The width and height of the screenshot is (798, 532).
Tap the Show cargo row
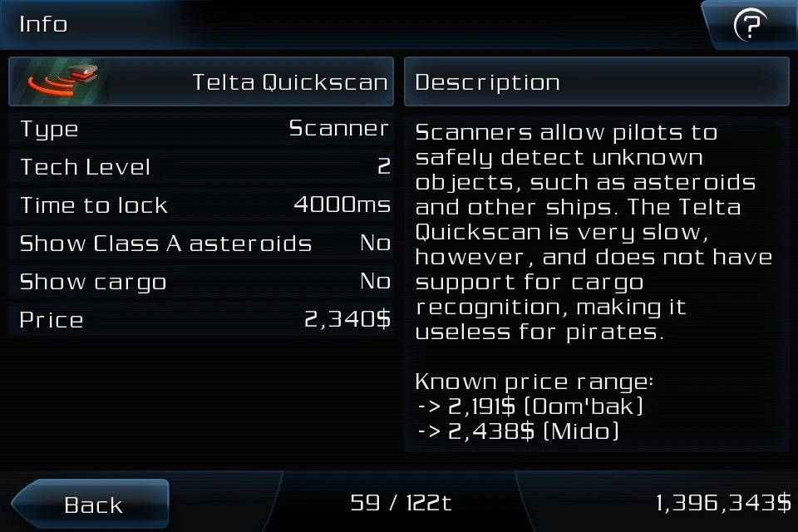tap(201, 282)
